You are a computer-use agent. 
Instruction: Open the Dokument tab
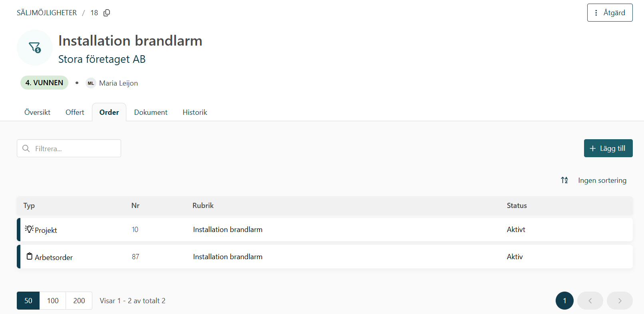[x=151, y=112]
